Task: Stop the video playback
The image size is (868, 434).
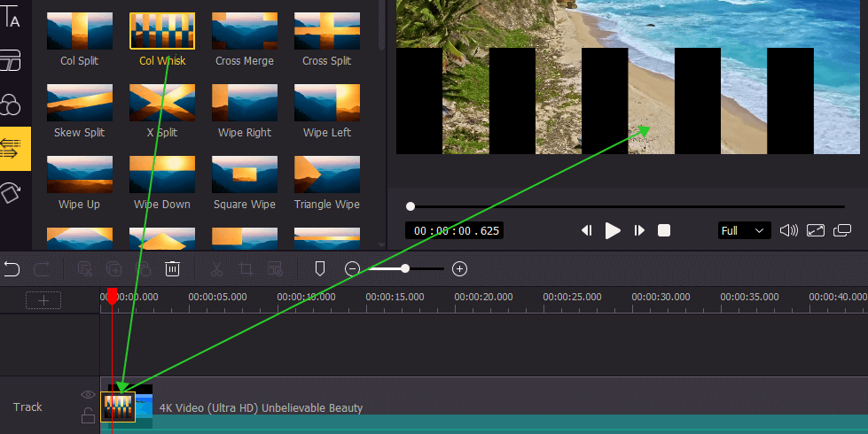Action: pos(664,230)
